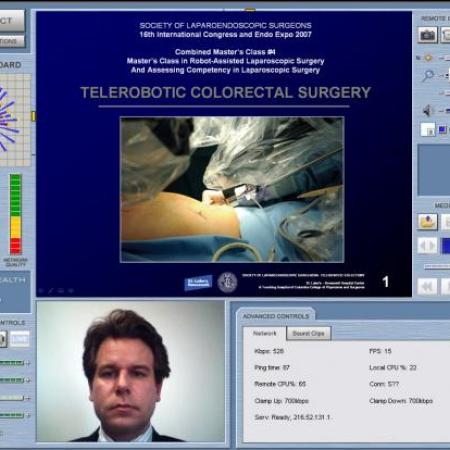Open the Sound Clips tab
The height and width of the screenshot is (450, 450).
[308, 333]
